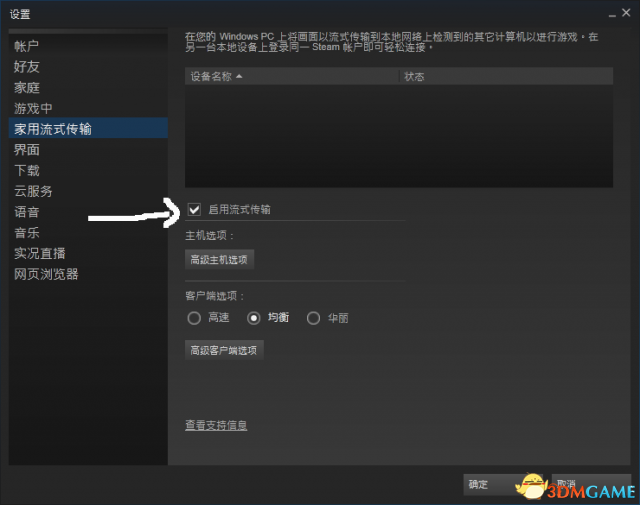Open the 网页浏览器 settings page
This screenshot has width=640, height=505.
point(45,274)
